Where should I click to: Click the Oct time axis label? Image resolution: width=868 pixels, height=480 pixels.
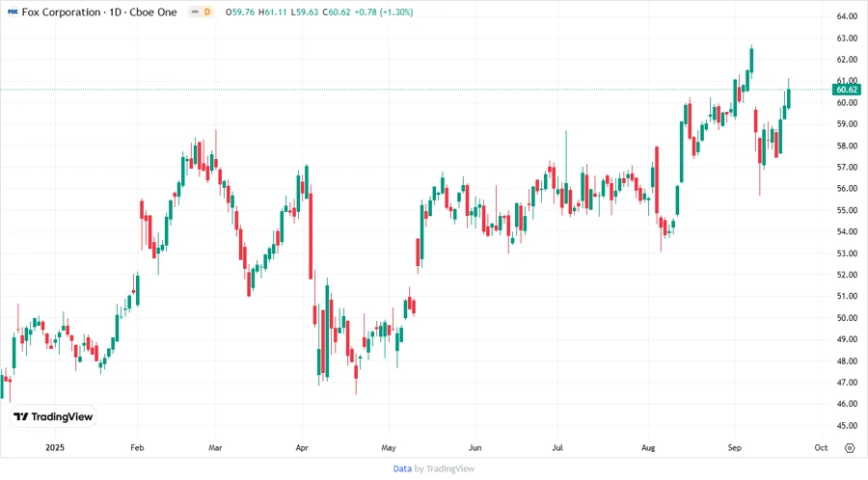pos(821,447)
